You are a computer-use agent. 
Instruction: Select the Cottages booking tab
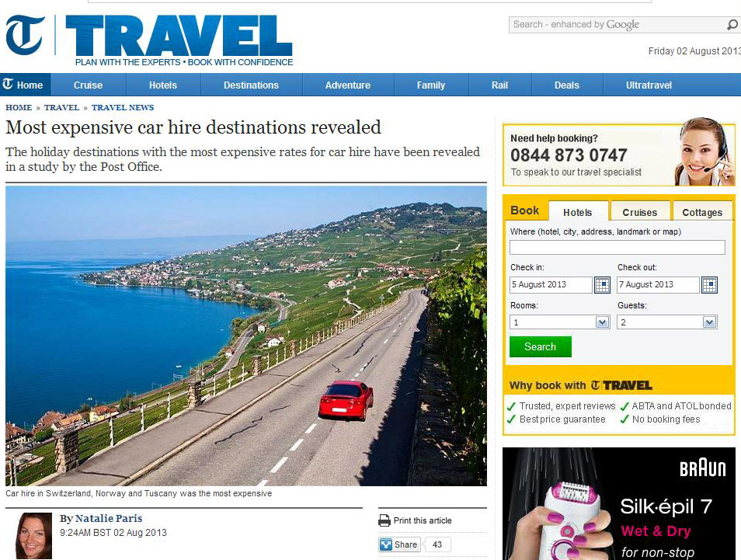(702, 212)
